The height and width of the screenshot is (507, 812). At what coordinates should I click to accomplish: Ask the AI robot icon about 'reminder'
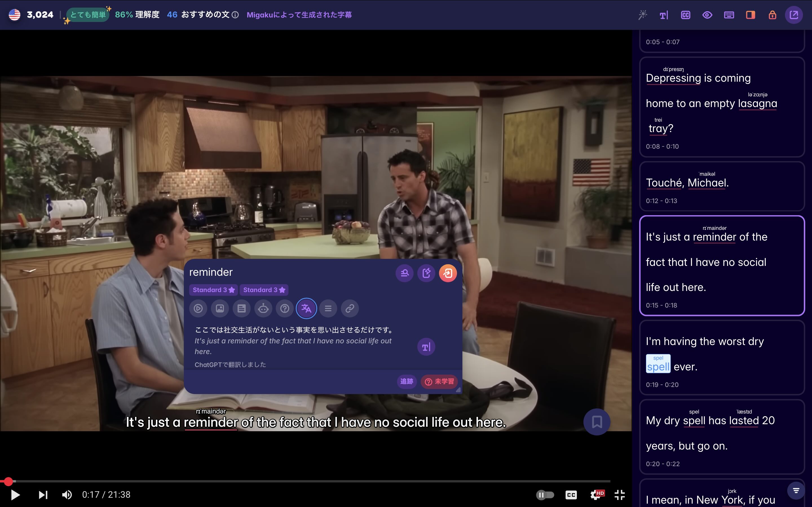[x=263, y=308]
